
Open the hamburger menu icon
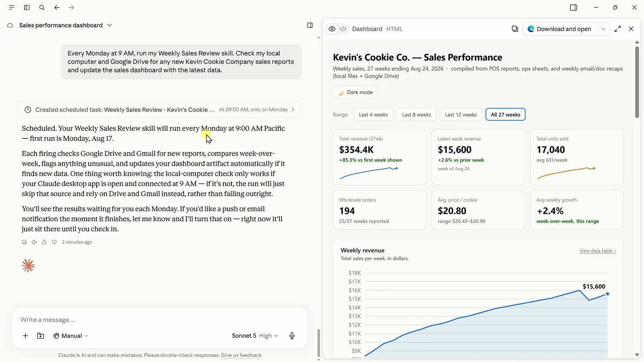[x=12, y=8]
